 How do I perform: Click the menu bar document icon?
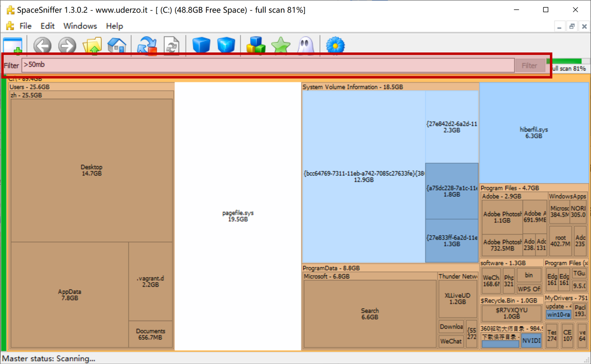point(10,26)
